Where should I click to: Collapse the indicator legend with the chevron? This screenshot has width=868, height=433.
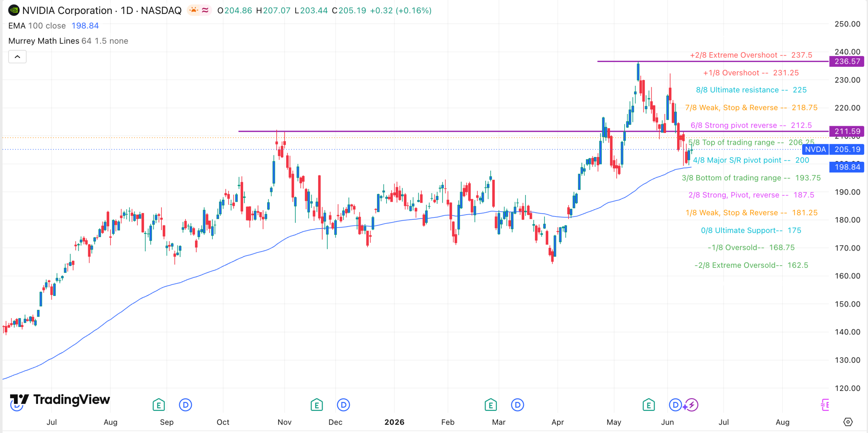(17, 57)
